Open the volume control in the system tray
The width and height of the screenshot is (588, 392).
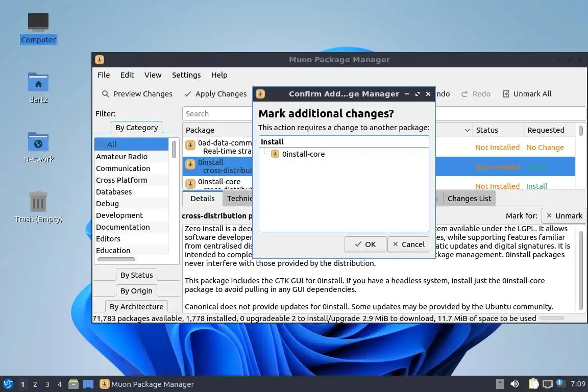coord(515,384)
